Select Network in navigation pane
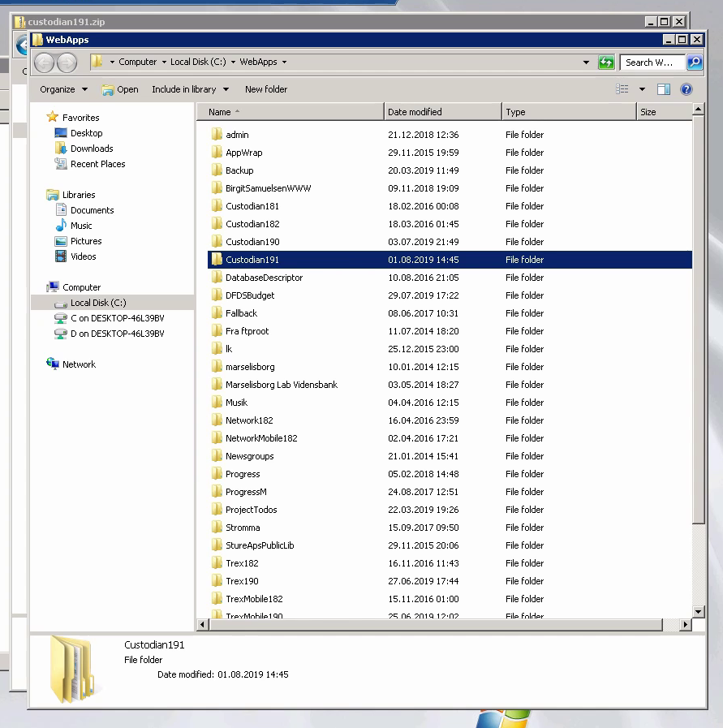Viewport: 723px width, 728px height. (79, 364)
